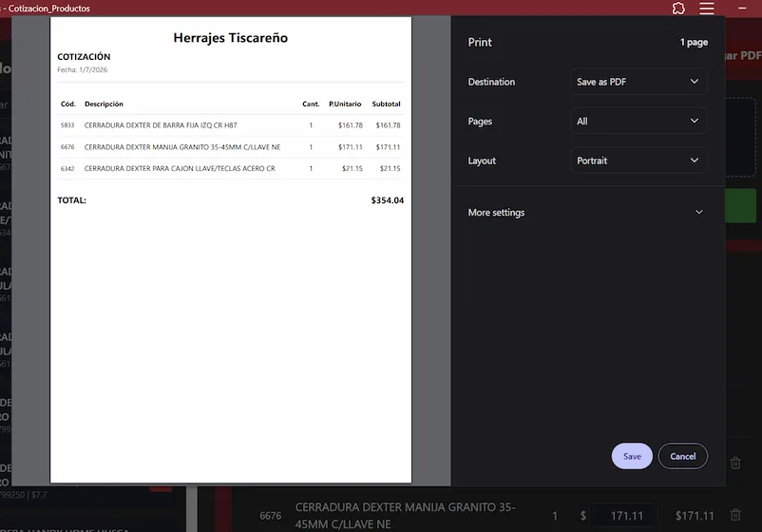Cancel the print dialog
Screen dimensions: 762x532
click(683, 456)
